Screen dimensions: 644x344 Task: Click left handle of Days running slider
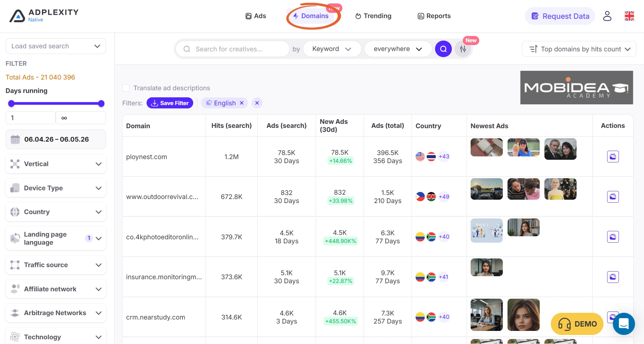11,103
